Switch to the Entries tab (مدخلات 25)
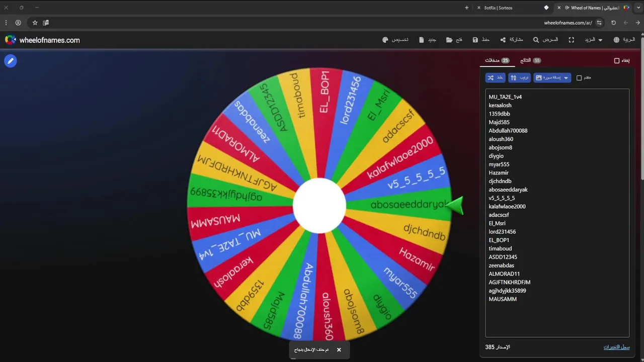The image size is (644, 362). (x=497, y=60)
